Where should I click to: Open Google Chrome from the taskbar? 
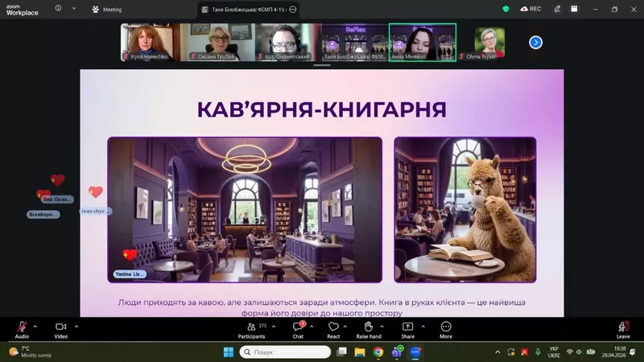(378, 352)
